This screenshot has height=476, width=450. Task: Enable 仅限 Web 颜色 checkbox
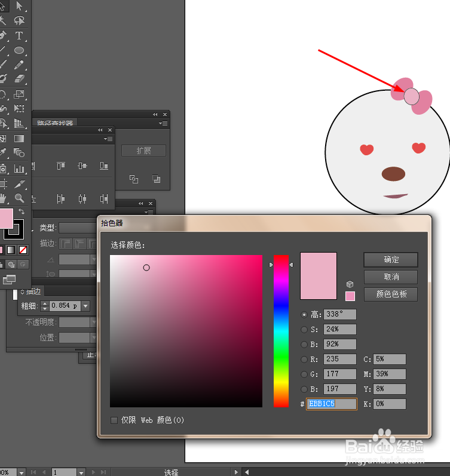114,420
